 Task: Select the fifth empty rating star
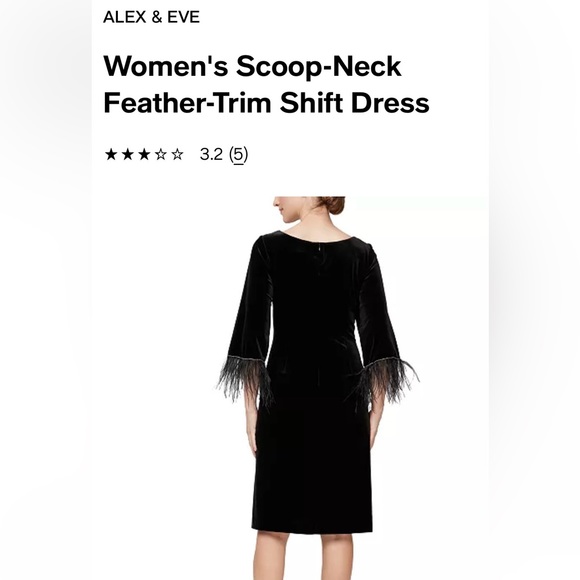[x=178, y=154]
